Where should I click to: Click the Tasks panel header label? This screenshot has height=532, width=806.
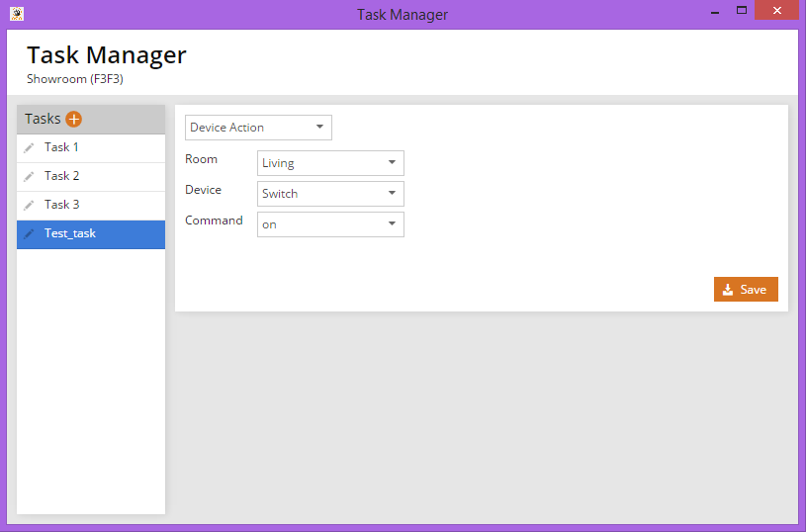(43, 119)
